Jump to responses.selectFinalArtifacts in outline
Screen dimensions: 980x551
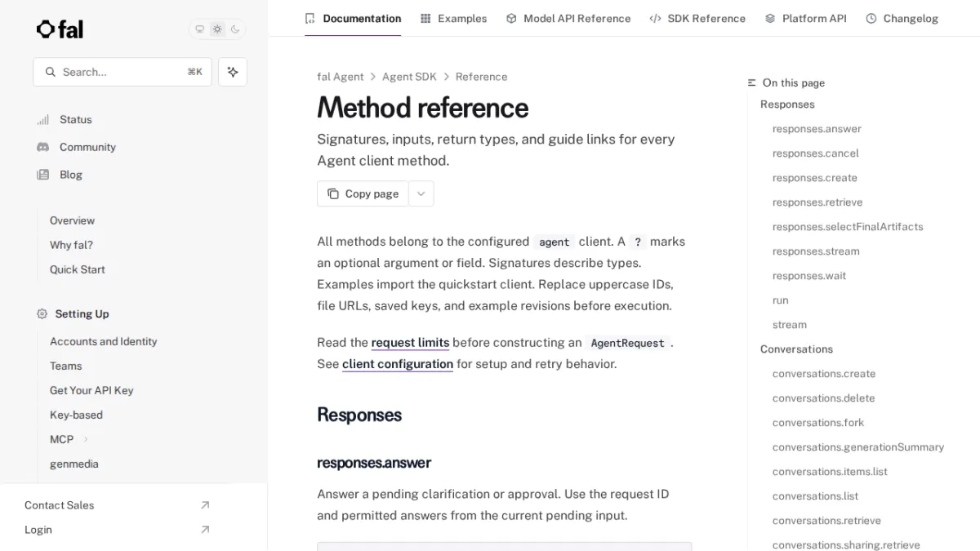[x=848, y=227]
